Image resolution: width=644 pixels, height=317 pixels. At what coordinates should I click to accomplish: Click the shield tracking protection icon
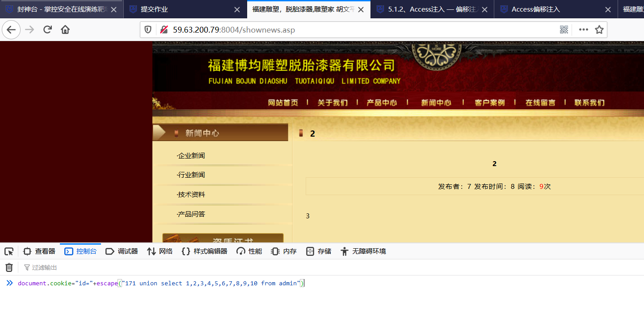(x=148, y=30)
